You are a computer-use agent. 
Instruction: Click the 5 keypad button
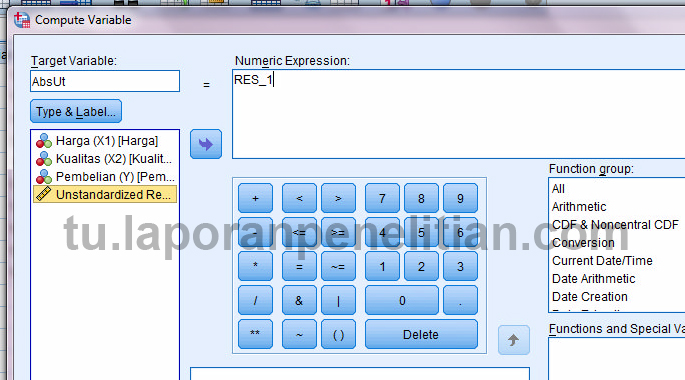point(421,232)
